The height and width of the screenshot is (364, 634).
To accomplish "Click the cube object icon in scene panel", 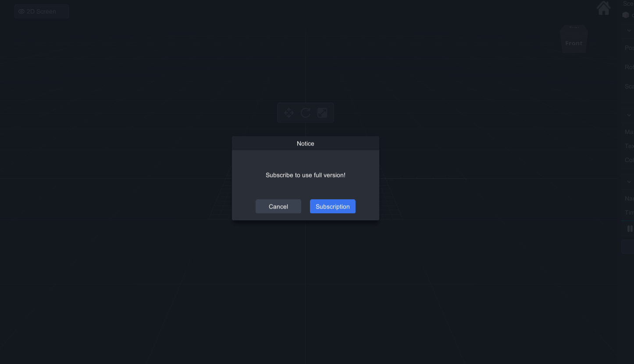I will pos(626,15).
